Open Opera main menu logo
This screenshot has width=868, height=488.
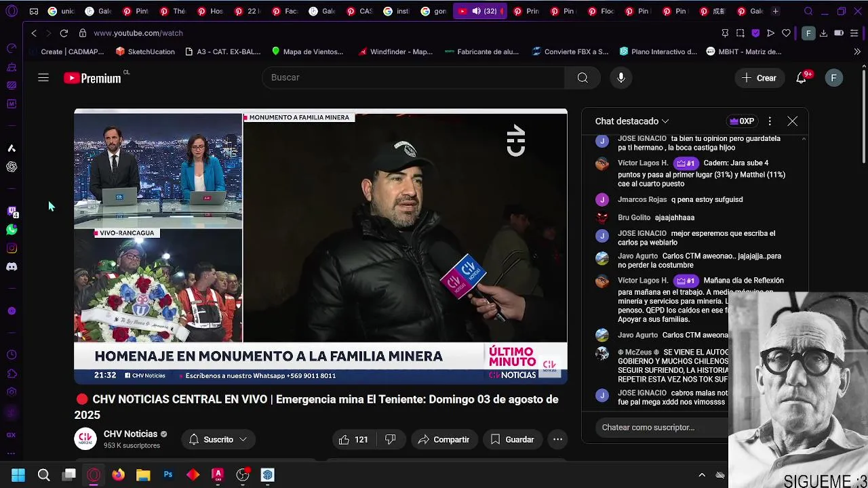[x=11, y=12]
